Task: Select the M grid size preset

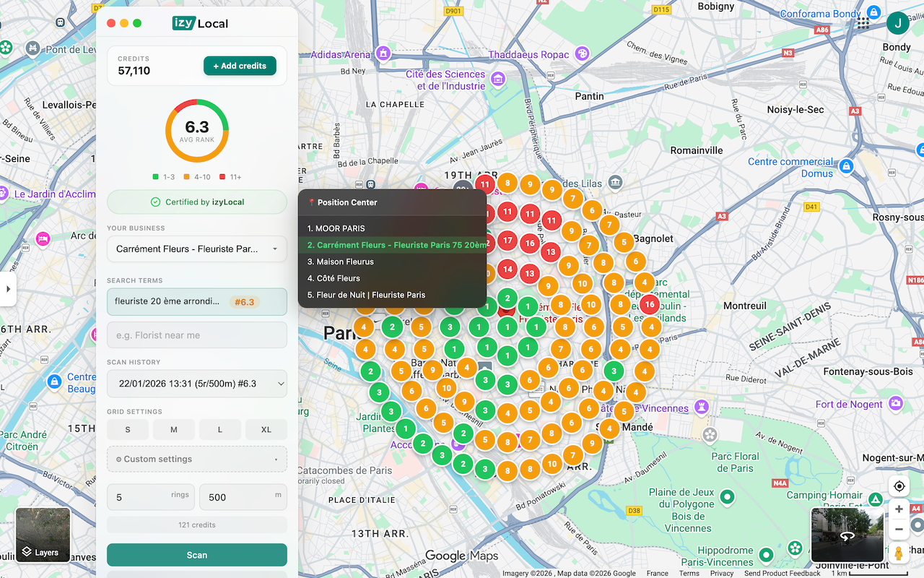Action: pos(174,430)
